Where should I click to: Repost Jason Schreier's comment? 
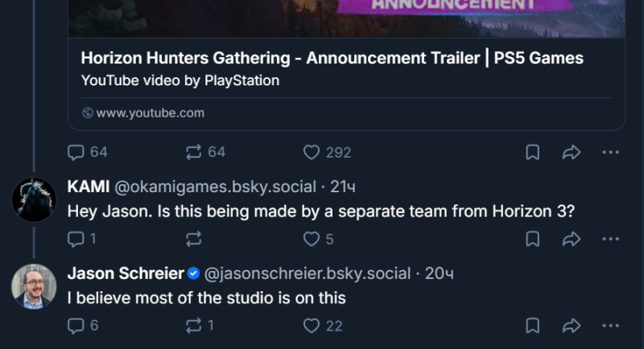(x=194, y=326)
